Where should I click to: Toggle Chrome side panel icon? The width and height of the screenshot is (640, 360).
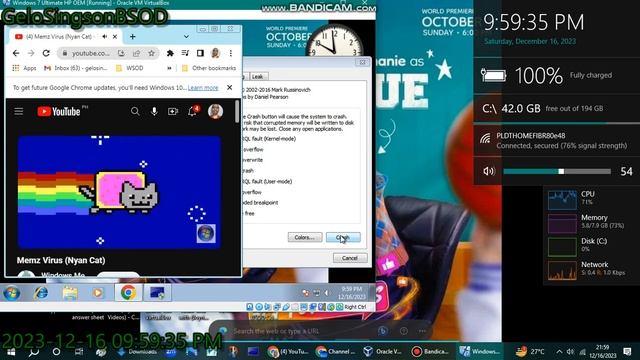[x=200, y=53]
